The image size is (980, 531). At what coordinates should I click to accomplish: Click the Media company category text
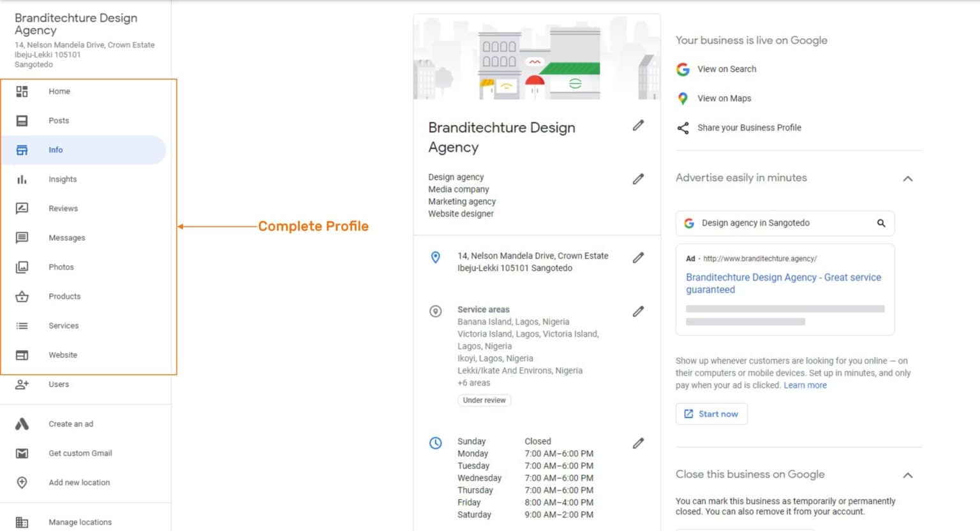458,189
